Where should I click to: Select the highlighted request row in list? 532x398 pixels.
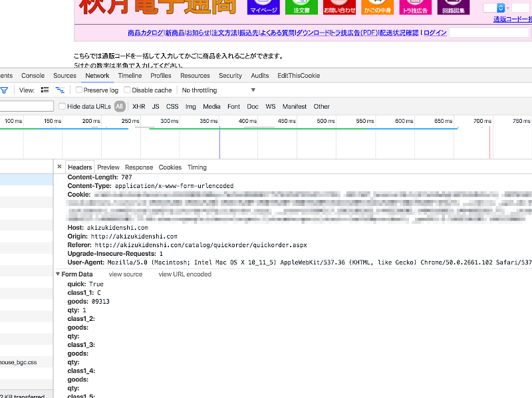27,179
